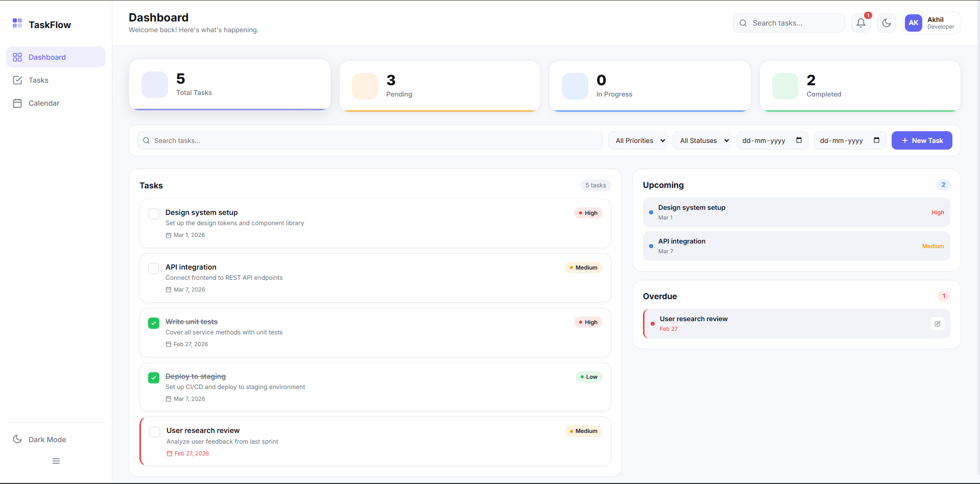Open the All Statuses dropdown

coord(702,140)
